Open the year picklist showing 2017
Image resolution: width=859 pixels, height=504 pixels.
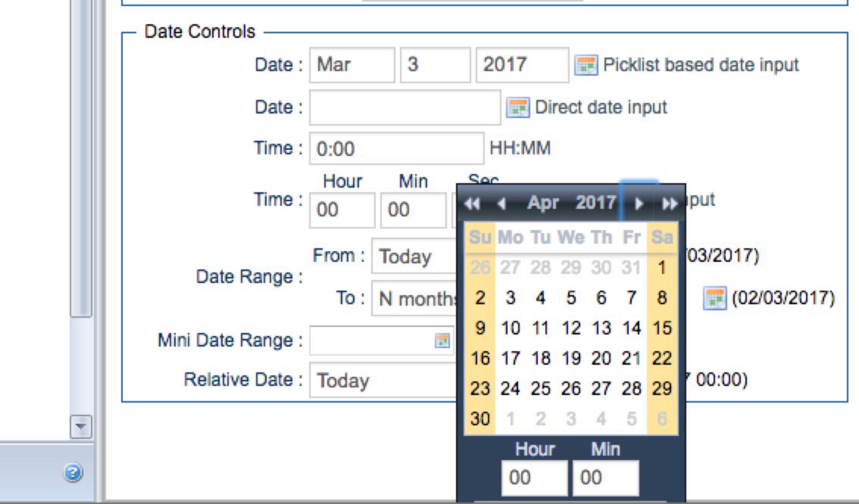click(x=522, y=65)
